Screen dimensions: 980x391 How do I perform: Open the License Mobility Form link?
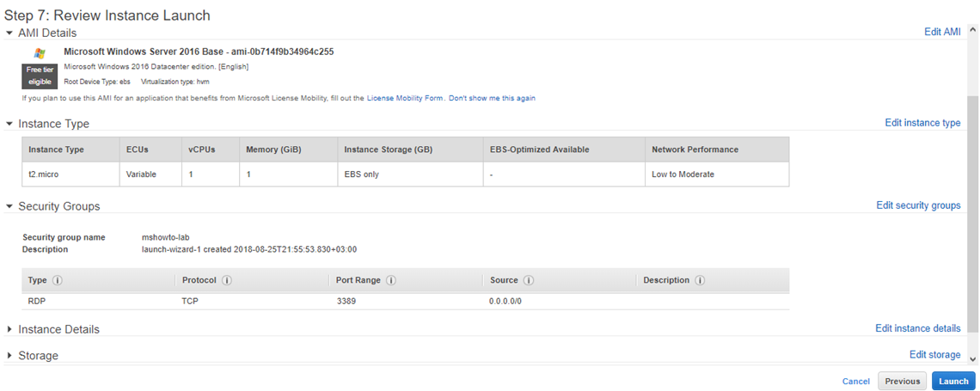[x=405, y=98]
